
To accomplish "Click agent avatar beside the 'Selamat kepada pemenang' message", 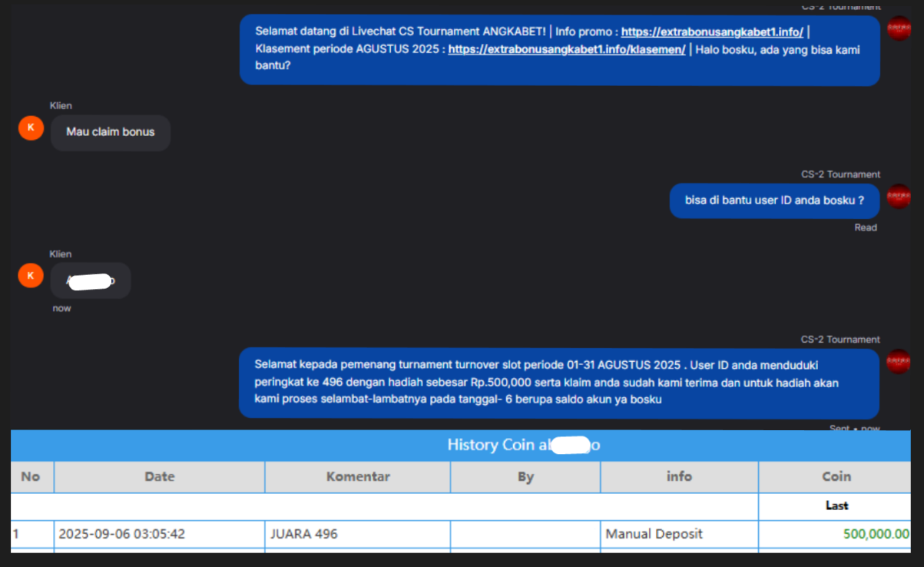I will coord(899,361).
